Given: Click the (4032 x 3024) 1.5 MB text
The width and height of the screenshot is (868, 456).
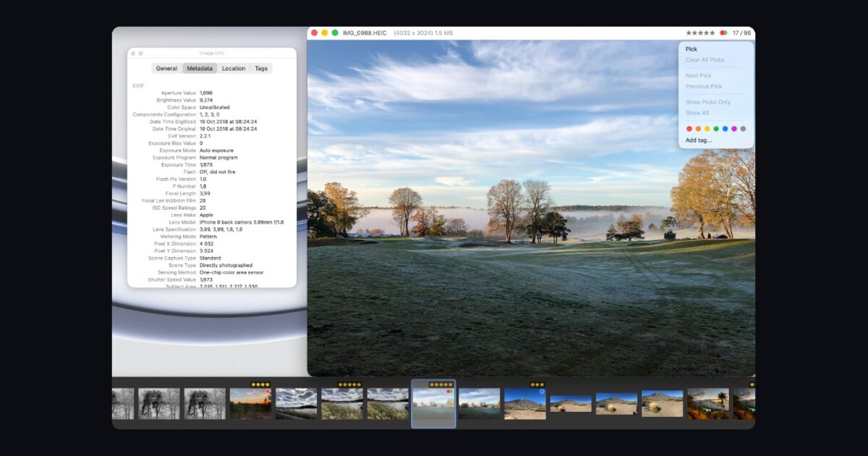Looking at the screenshot, I should 423,33.
